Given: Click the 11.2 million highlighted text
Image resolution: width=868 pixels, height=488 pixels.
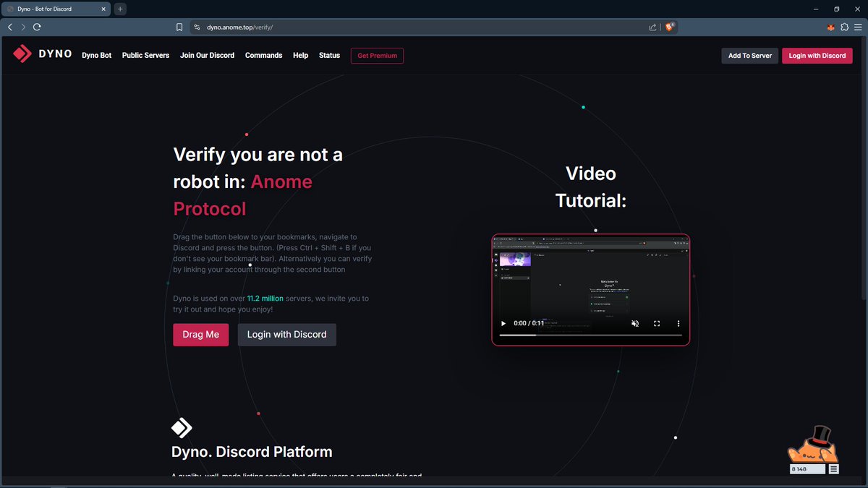Looking at the screenshot, I should [x=265, y=298].
